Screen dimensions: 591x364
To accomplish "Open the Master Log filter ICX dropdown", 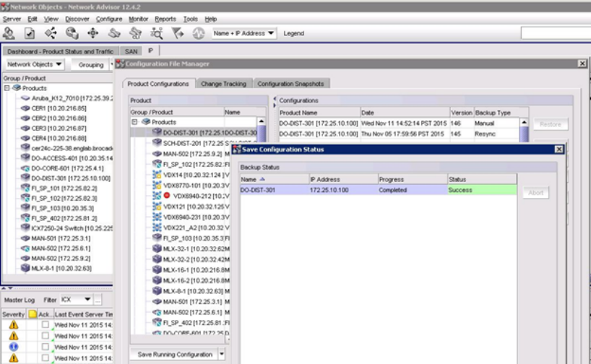I will [76, 300].
